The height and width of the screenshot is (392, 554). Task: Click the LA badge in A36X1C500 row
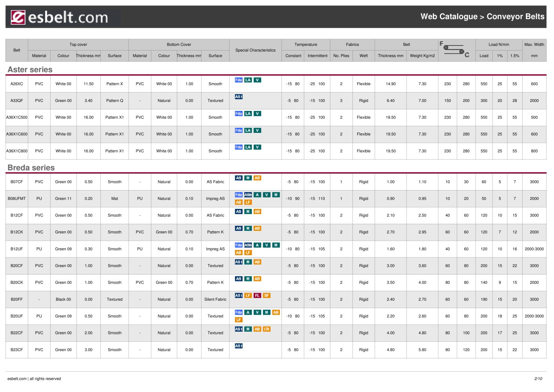tap(248, 114)
